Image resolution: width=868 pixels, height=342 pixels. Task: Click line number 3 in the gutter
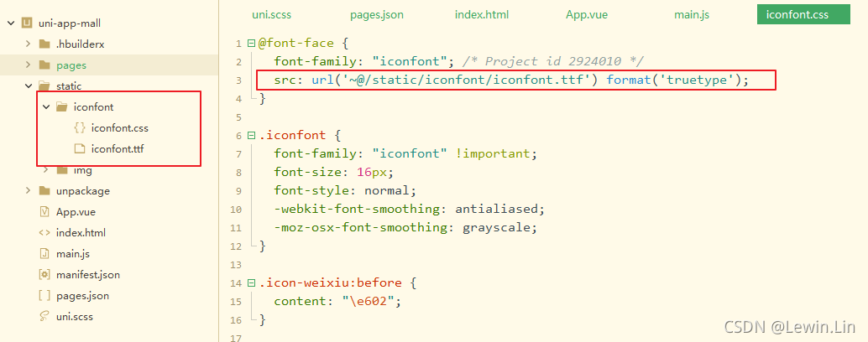click(238, 80)
